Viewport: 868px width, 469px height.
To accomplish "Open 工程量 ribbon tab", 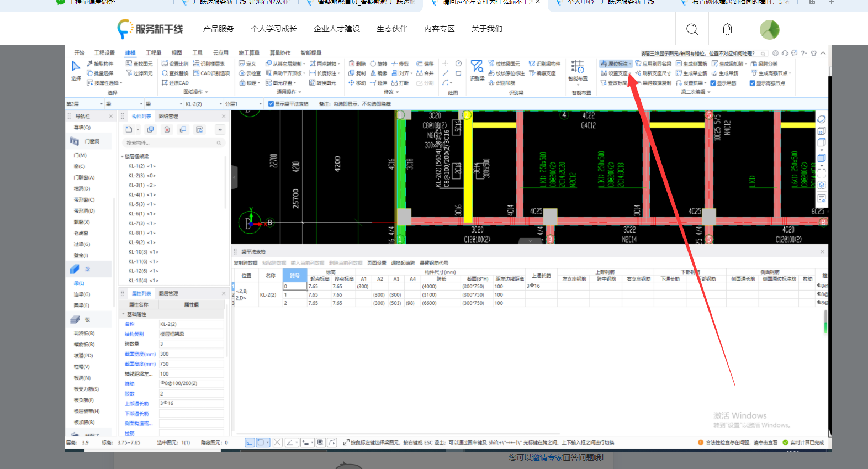I will [154, 53].
